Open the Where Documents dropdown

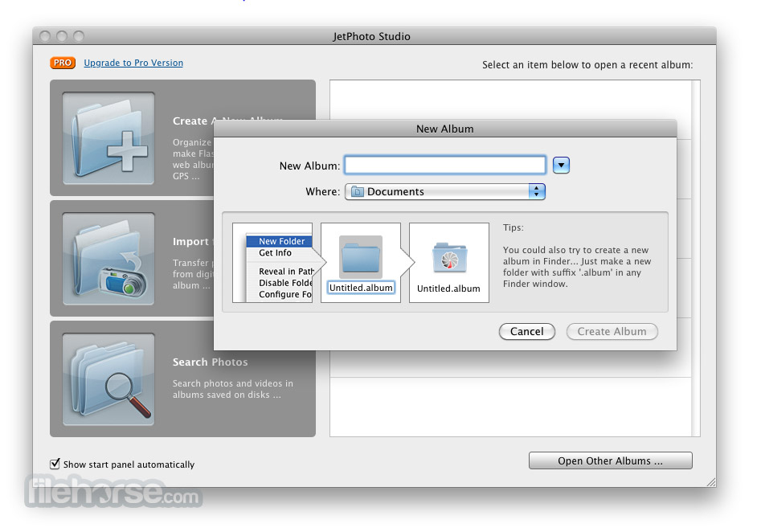click(444, 191)
